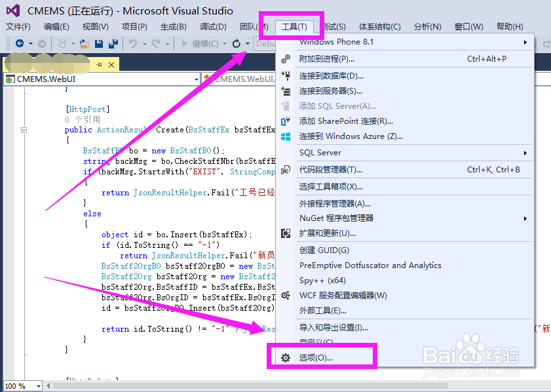
Task: Select 添加 SharePoint 连接(R)... menu item
Action: point(406,121)
